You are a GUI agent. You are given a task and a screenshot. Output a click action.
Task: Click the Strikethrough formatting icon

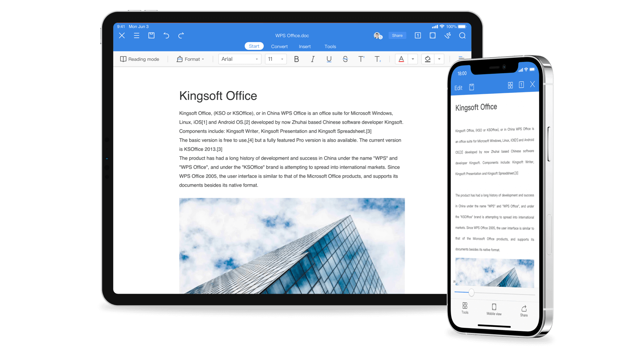[345, 59]
